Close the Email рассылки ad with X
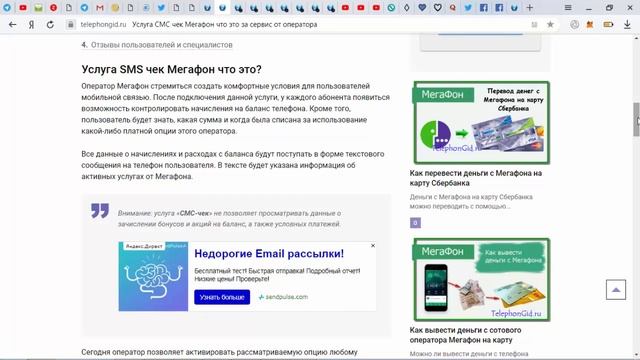Image resolution: width=640 pixels, height=360 pixels. [373, 246]
